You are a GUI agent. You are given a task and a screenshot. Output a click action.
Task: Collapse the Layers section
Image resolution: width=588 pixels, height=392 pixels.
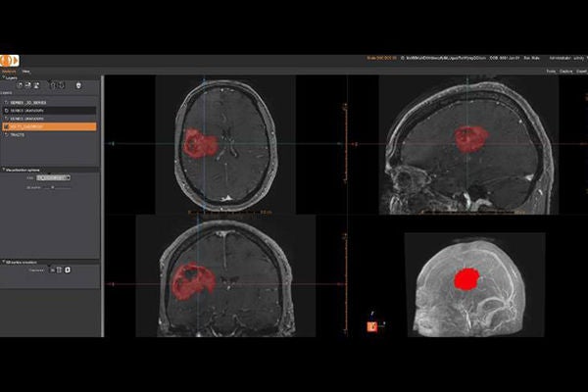pyautogui.click(x=3, y=77)
